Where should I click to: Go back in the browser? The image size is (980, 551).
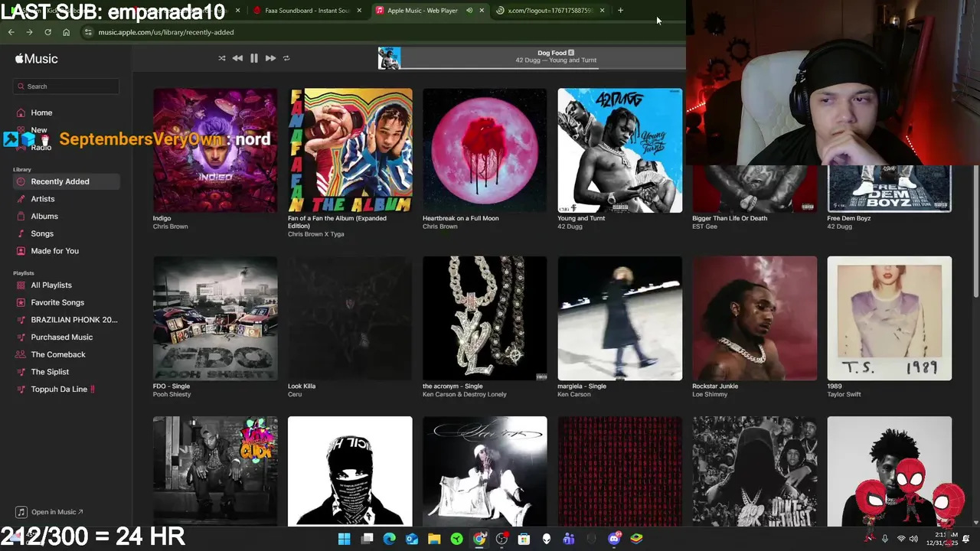pos(11,32)
